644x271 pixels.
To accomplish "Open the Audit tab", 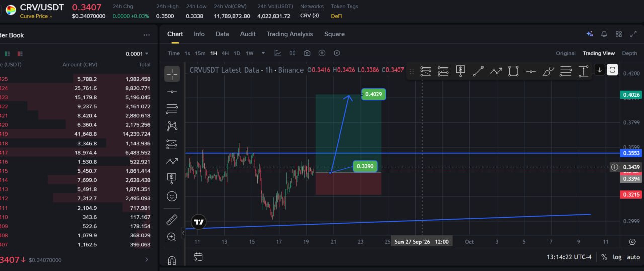I will [x=248, y=34].
